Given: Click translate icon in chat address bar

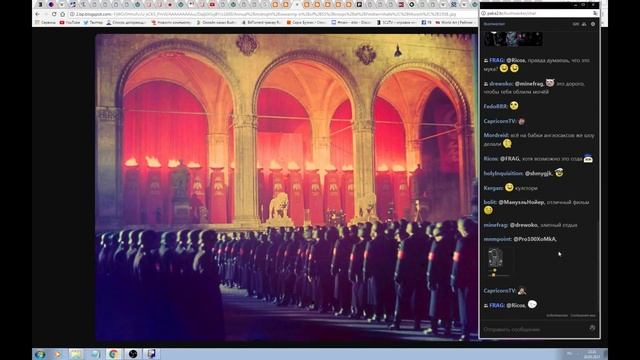Looking at the screenshot, I should coord(595,13).
